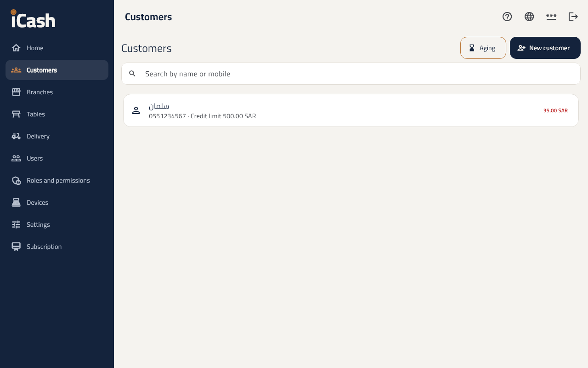588x368 pixels.
Task: Log out using the exit icon
Action: [573, 17]
